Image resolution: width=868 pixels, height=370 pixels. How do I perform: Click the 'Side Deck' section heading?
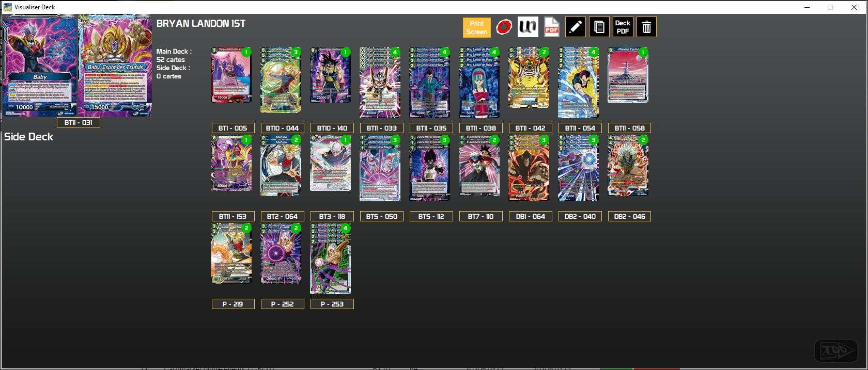pos(29,137)
